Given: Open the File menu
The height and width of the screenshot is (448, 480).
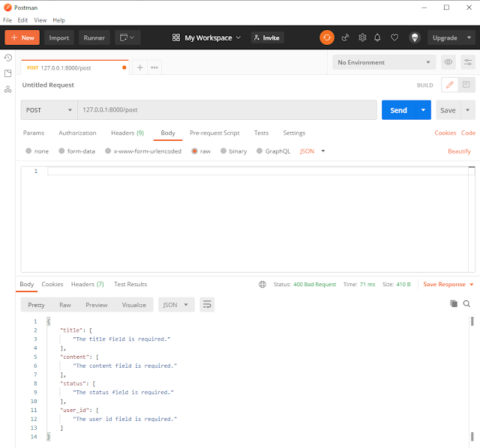Looking at the screenshot, I should 7,20.
